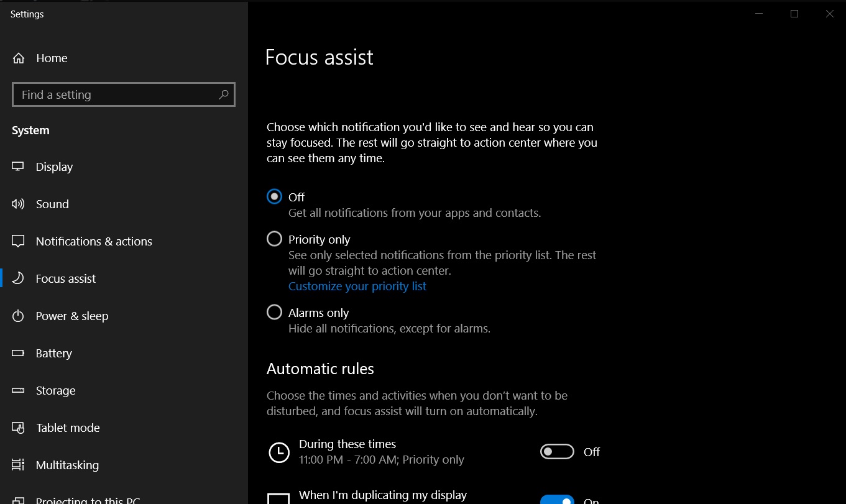Viewport: 846px width, 504px height.
Task: Click the Battery icon in sidebar
Action: [18, 353]
